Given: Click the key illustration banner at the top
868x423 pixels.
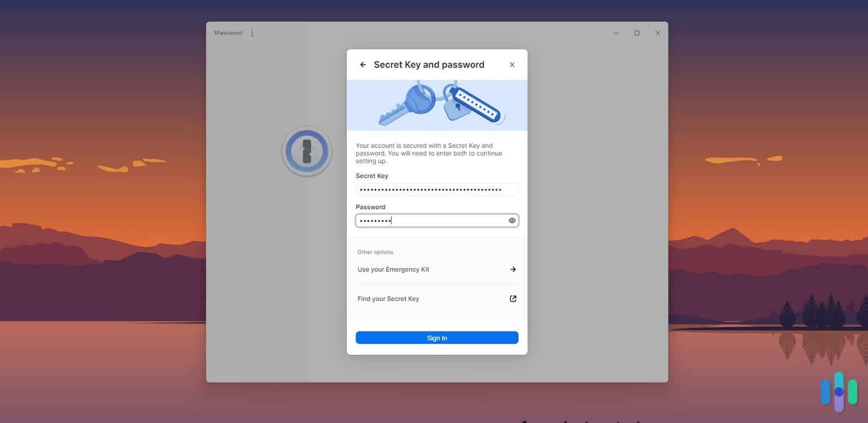Looking at the screenshot, I should point(437,105).
